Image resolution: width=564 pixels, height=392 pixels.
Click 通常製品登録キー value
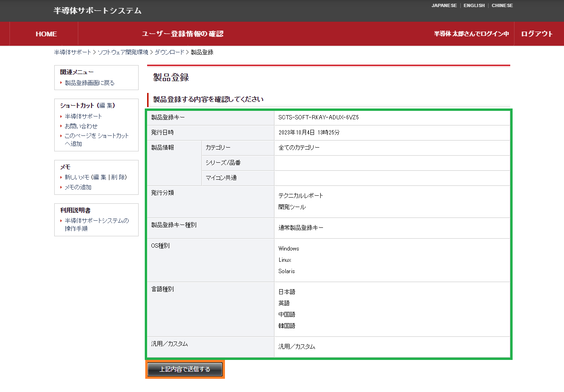tap(301, 228)
